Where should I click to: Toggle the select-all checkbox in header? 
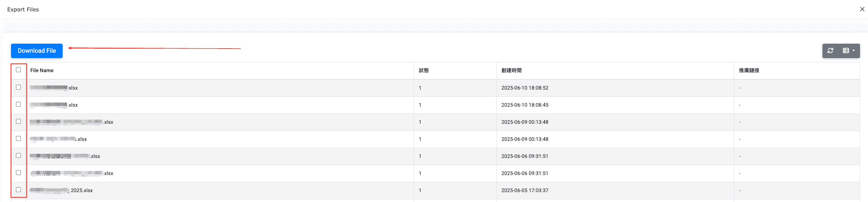[18, 70]
